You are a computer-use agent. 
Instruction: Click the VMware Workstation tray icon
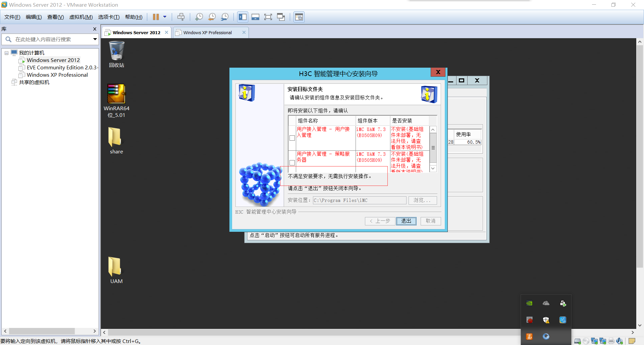pos(563,303)
